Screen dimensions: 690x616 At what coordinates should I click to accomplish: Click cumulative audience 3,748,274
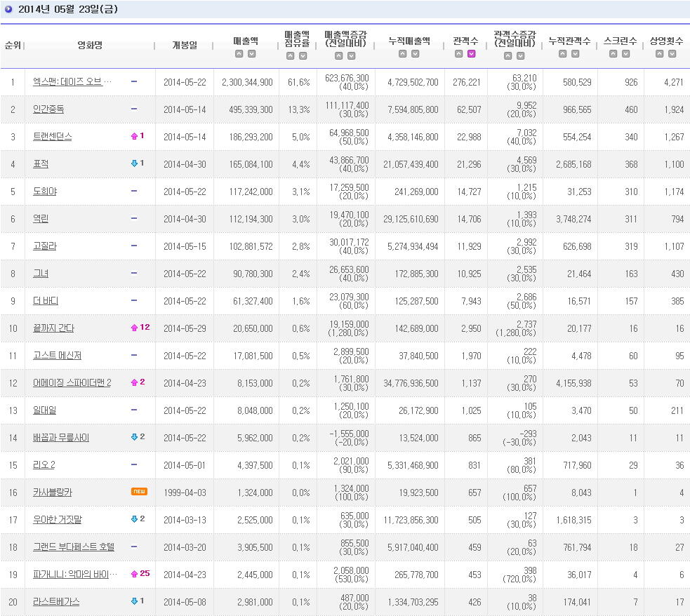[573, 219]
